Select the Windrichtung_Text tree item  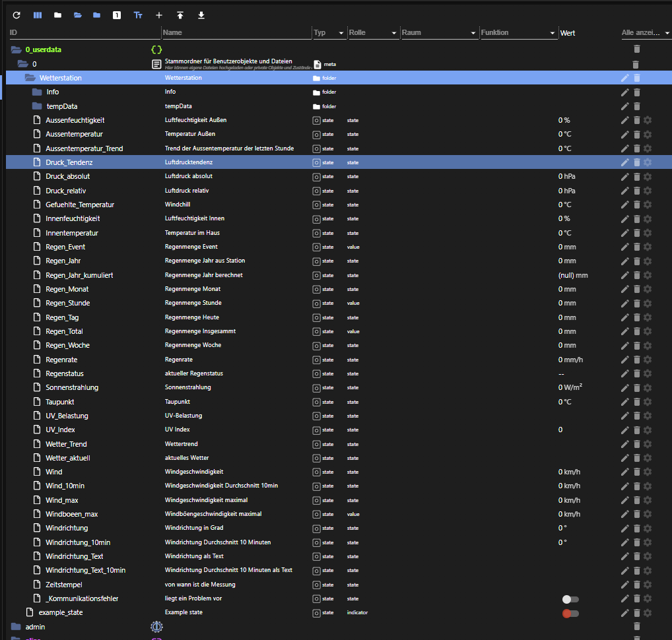tap(74, 556)
